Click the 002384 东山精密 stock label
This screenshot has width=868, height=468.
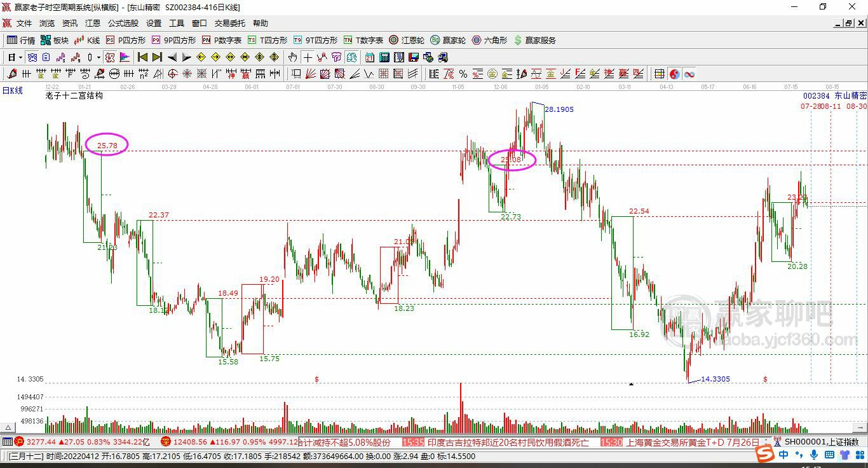tap(834, 95)
